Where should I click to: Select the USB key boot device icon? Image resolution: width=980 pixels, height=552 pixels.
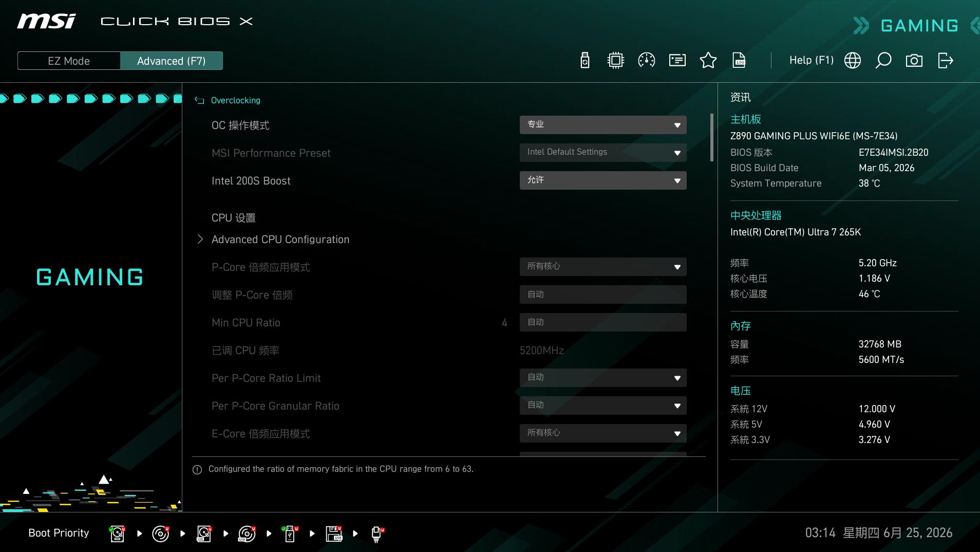point(290,533)
